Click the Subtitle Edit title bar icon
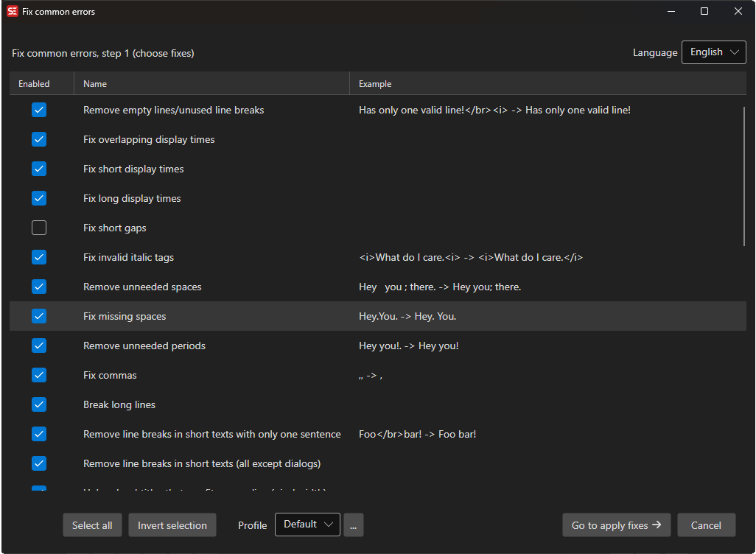Viewport: 756px width, 554px height. click(13, 11)
